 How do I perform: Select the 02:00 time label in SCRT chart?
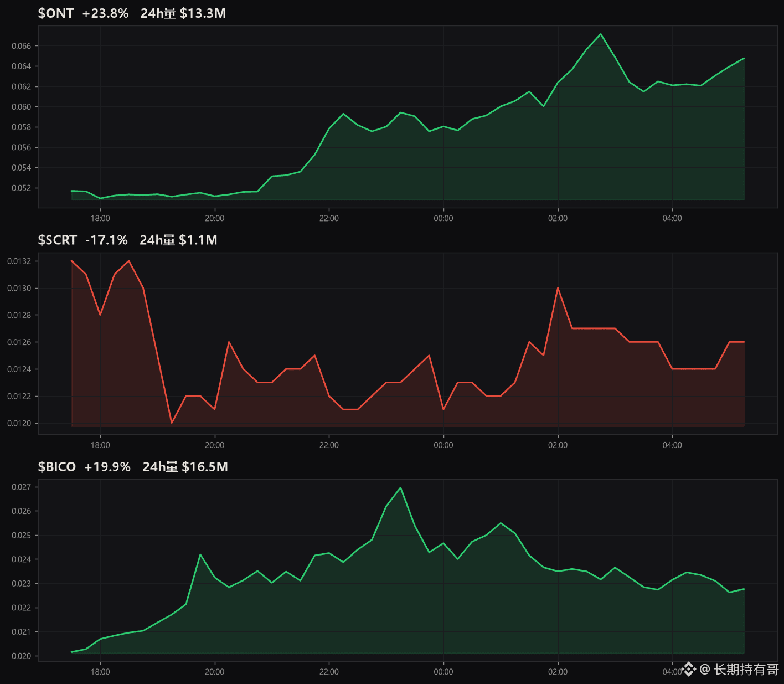pyautogui.click(x=558, y=445)
